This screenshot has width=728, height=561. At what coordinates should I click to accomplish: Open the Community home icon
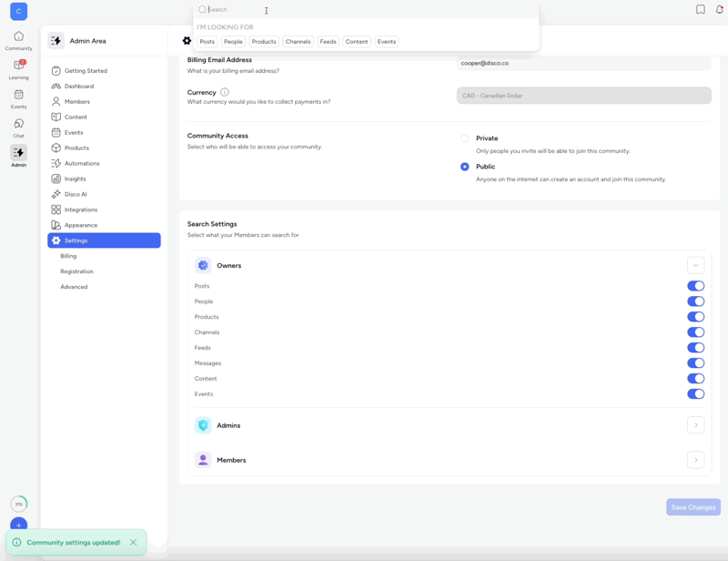point(18,36)
